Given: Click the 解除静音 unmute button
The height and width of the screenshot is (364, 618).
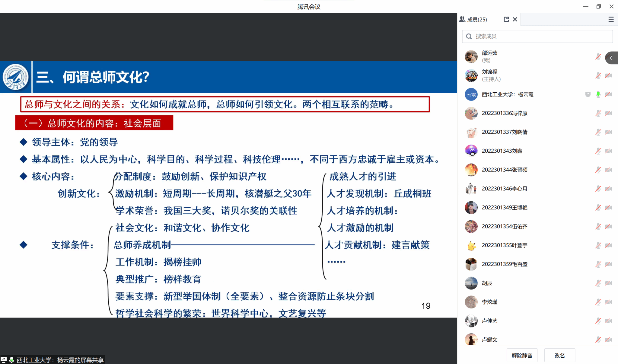Looking at the screenshot, I should click(x=522, y=355).
